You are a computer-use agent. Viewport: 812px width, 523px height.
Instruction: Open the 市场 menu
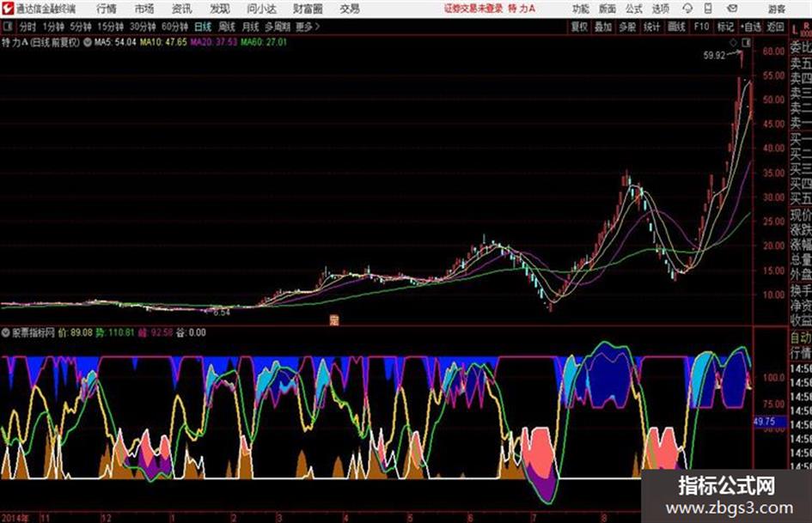144,9
